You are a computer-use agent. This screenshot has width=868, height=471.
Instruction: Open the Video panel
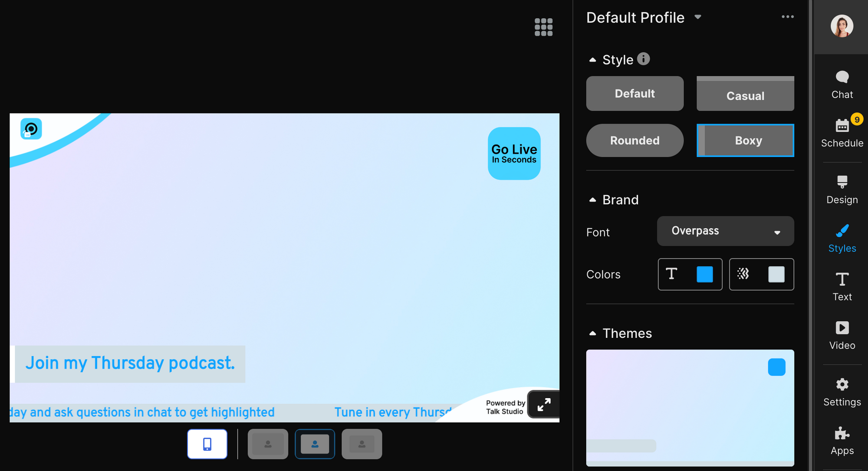(842, 335)
